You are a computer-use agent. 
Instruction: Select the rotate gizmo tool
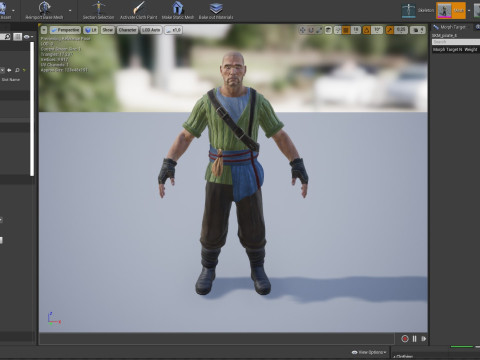[x=311, y=30]
